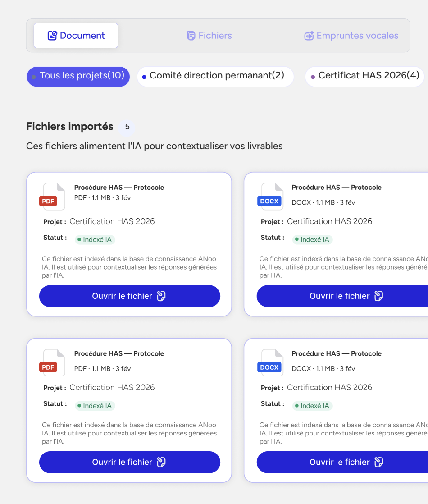Click 'DOCX · 1.1 MB · 3 fév' in second-row card
This screenshot has width=428, height=504.
(x=323, y=369)
